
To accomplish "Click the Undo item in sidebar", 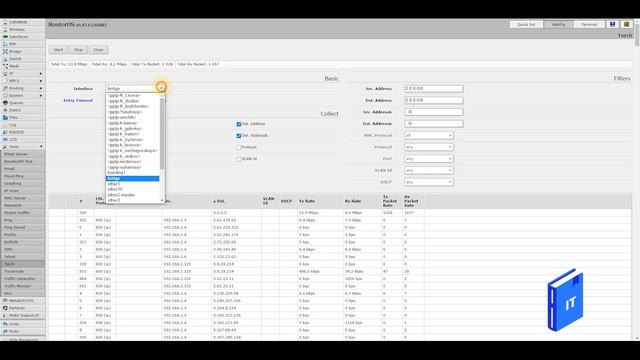I will 14,324.
